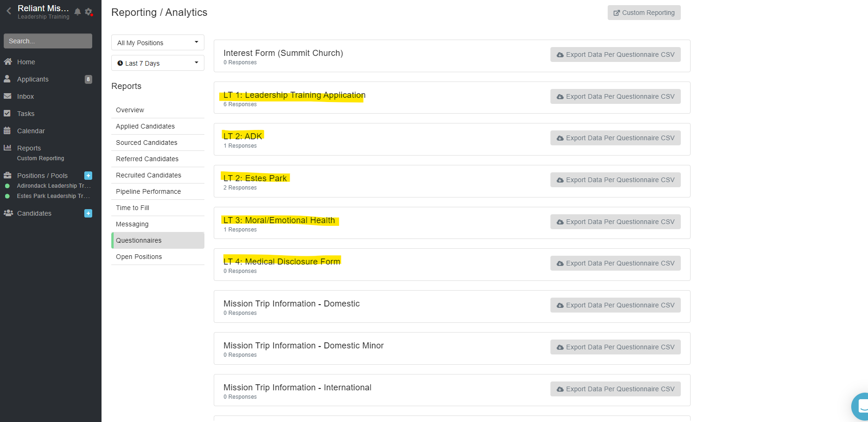Open Adirondack Leadership Training position
868x422 pixels.
[x=54, y=186]
